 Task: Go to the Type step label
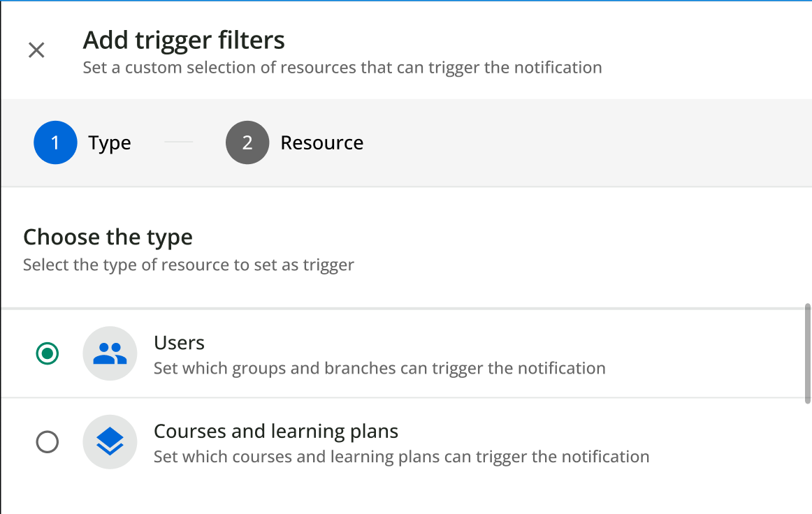tap(110, 142)
